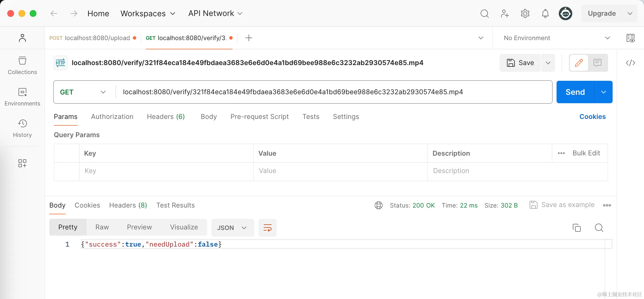Click the Save button
Image resolution: width=644 pixels, height=299 pixels.
click(x=520, y=63)
